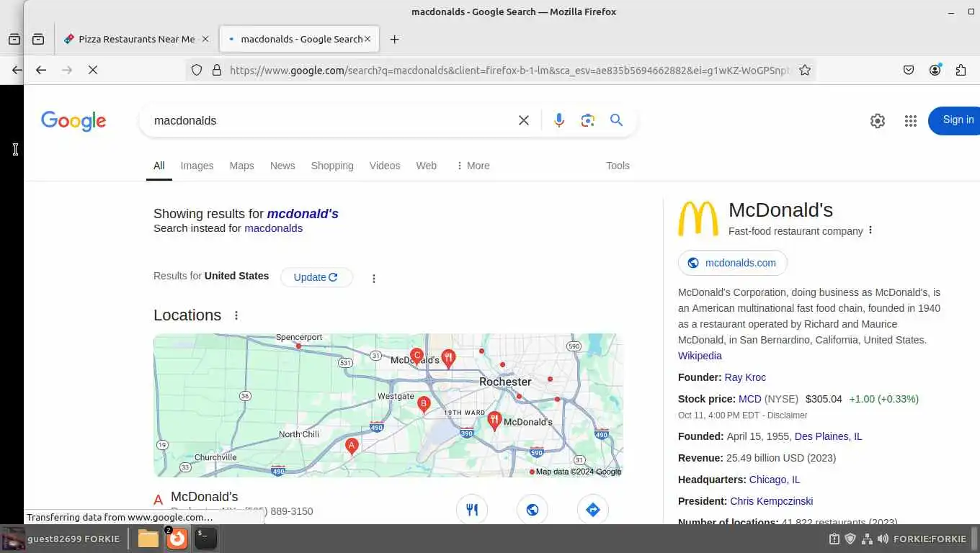Click the Sign in button
Viewport: 980px width, 553px height.
[x=955, y=120]
